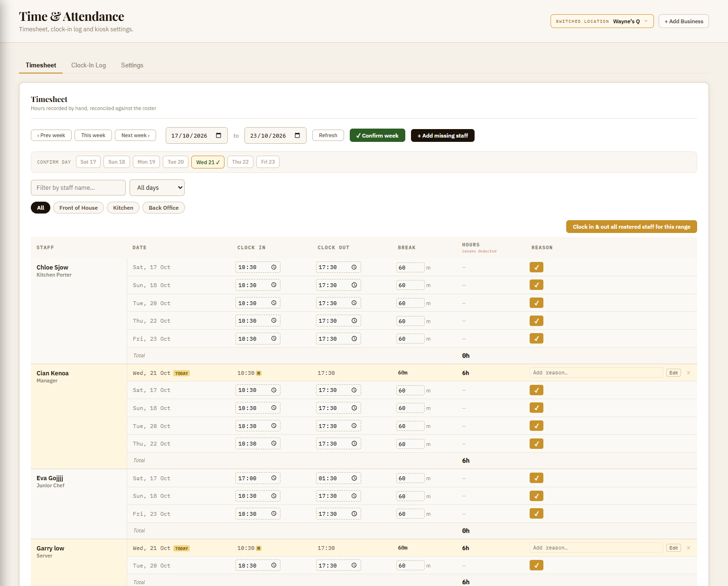Confirm Chloe Sjow's Sat 17 Oct row checkmark

coord(536,268)
